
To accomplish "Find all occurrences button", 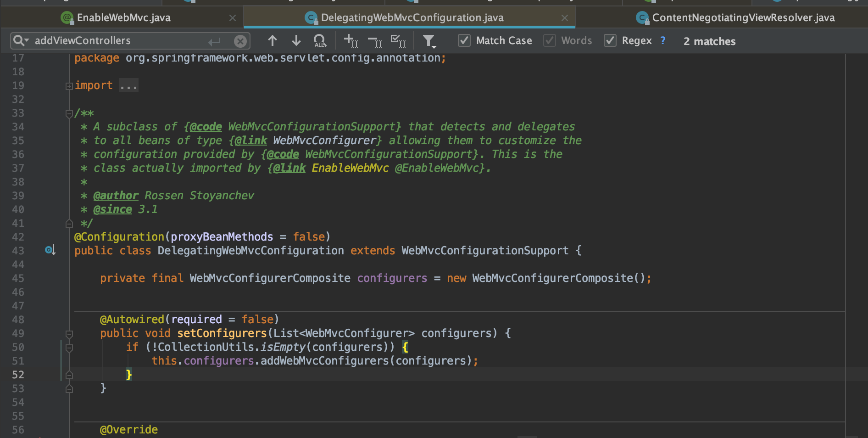I will [x=320, y=41].
